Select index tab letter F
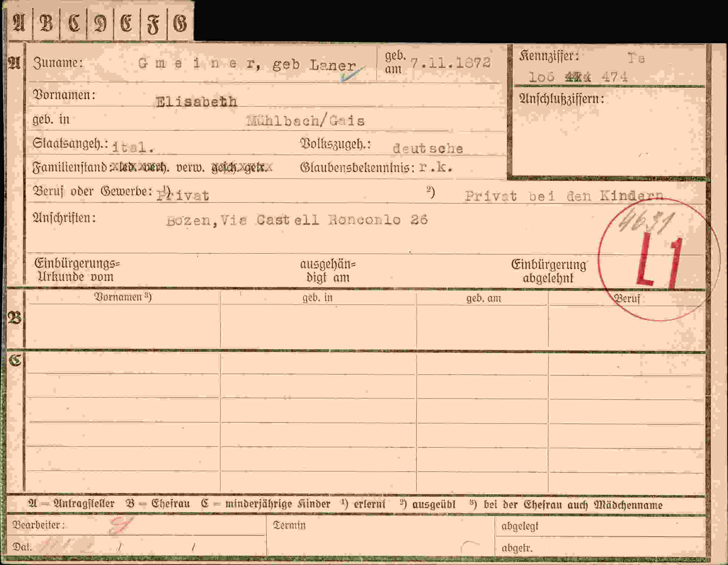The image size is (728, 565). click(x=153, y=25)
